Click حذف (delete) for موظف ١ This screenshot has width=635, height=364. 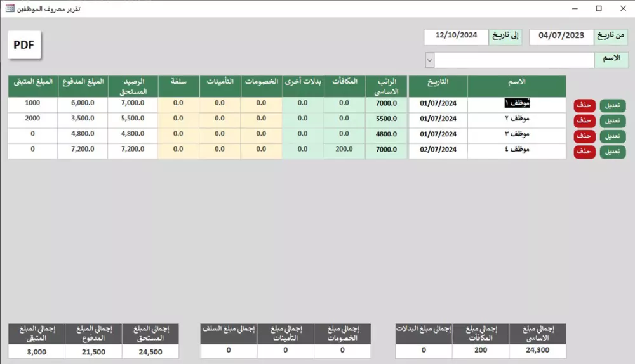tap(584, 105)
